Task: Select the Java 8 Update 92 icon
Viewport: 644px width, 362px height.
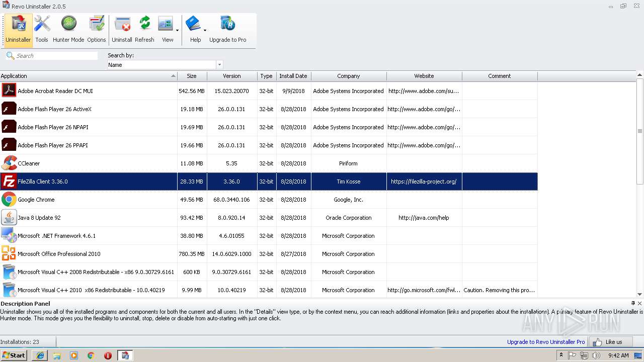Action: coord(9,218)
